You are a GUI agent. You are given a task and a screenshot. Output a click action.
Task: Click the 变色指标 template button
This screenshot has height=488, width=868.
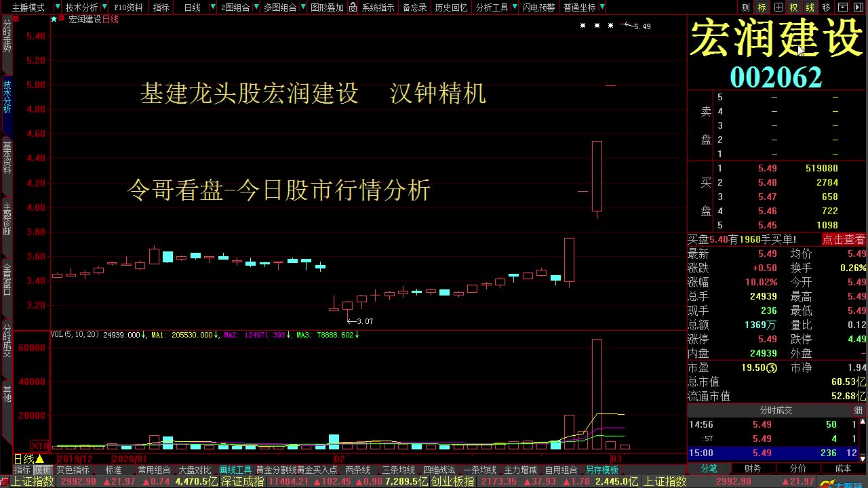73,470
